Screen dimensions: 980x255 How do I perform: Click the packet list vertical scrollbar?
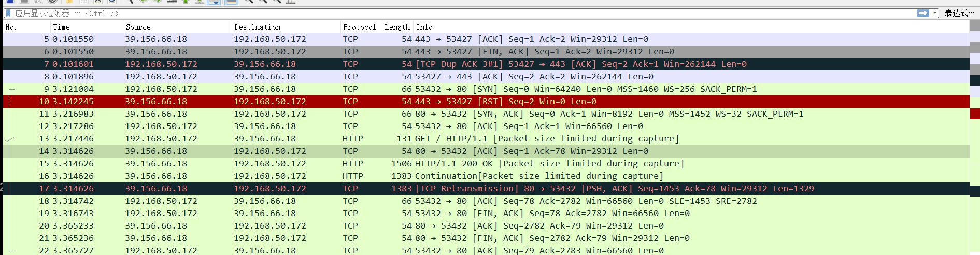point(975,138)
